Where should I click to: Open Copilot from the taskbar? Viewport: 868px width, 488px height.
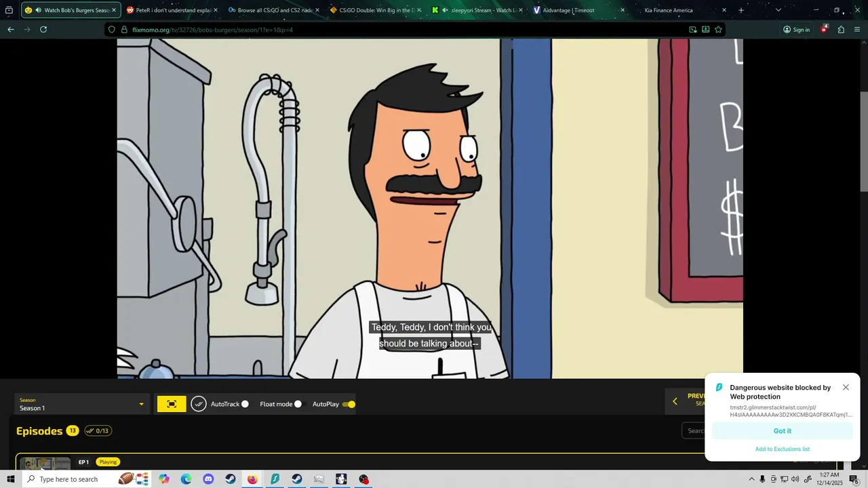click(x=164, y=479)
